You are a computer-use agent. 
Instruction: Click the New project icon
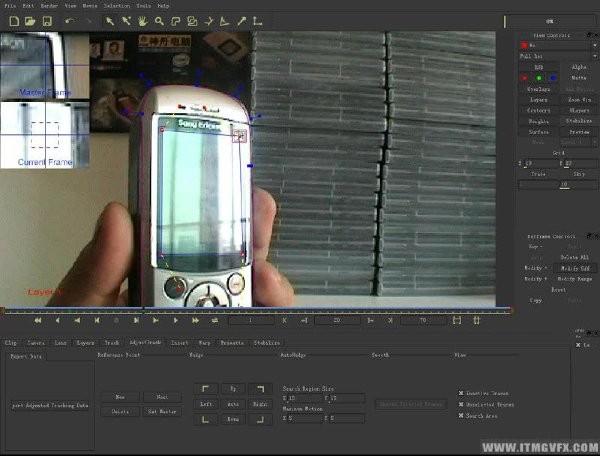point(14,21)
